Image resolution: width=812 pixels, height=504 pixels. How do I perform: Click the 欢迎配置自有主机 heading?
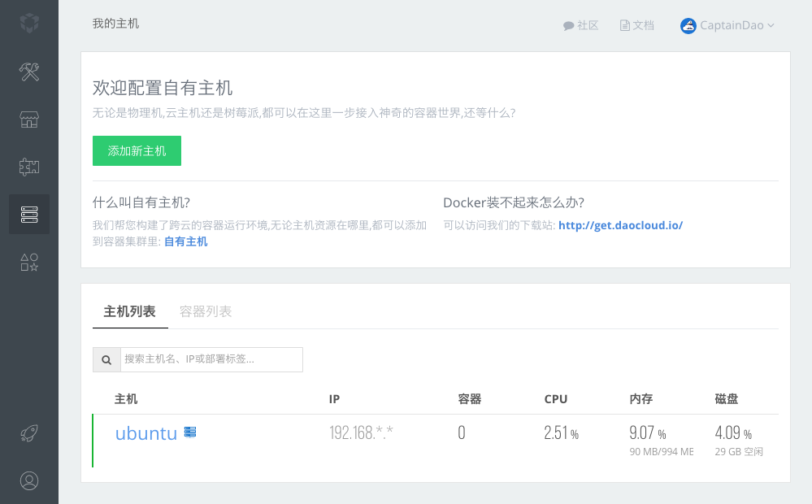[163, 88]
